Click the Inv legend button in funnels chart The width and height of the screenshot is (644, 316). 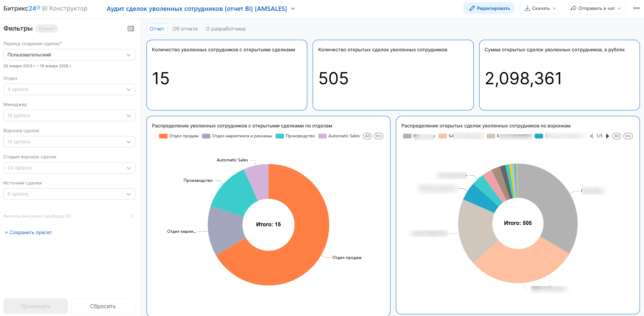point(628,136)
